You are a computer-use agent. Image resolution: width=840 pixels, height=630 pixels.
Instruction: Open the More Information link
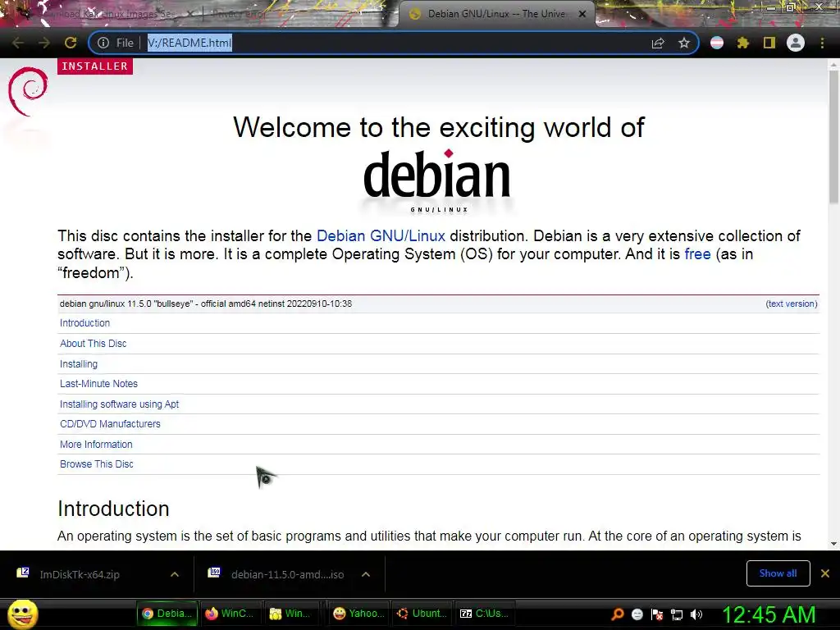[x=96, y=444]
